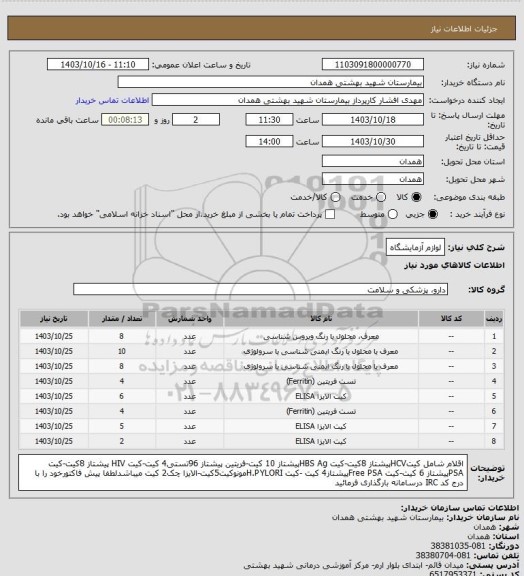
Task: Select row 5 کیت الایزا ELISA
Action: click(321, 396)
